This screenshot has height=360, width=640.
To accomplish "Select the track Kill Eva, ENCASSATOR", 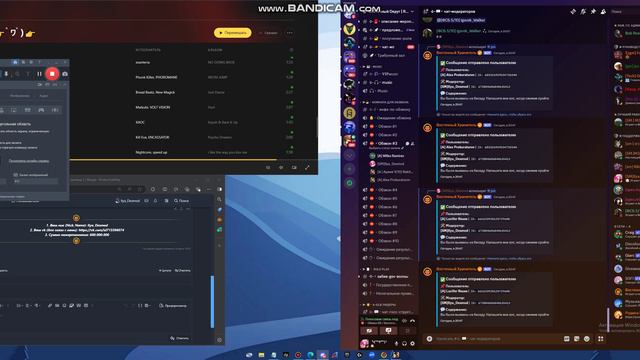I will point(152,137).
